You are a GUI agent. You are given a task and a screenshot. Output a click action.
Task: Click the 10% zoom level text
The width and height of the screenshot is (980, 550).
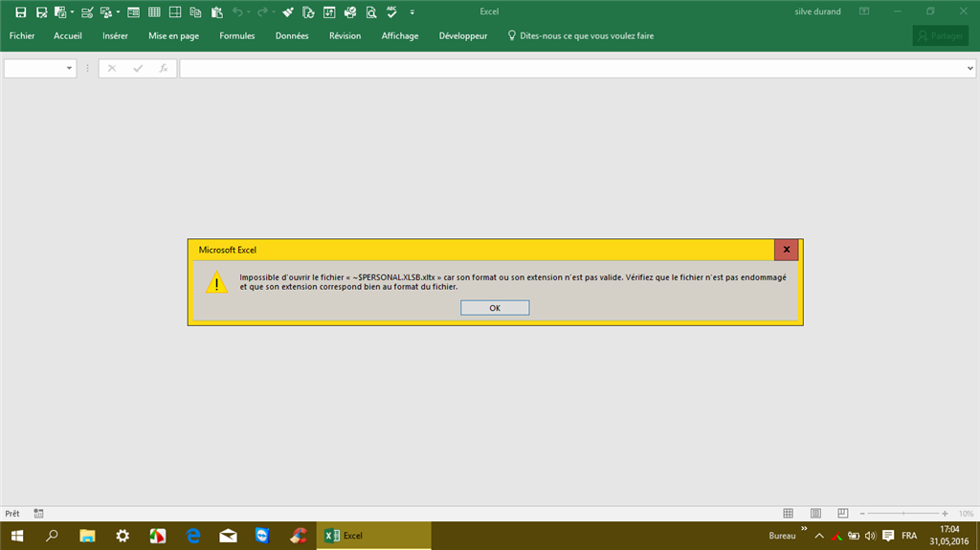pyautogui.click(x=966, y=513)
